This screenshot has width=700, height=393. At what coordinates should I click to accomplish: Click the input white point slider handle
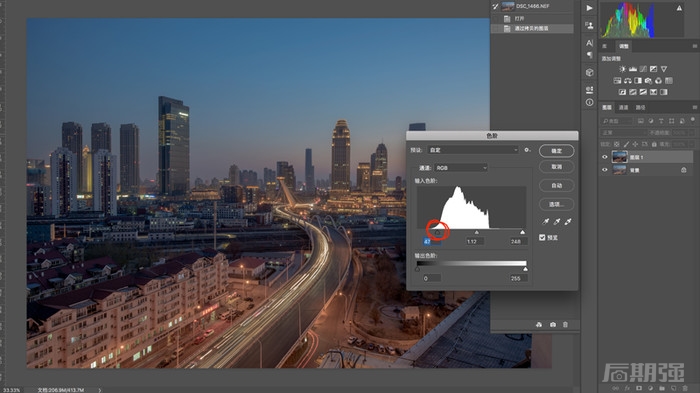click(522, 233)
